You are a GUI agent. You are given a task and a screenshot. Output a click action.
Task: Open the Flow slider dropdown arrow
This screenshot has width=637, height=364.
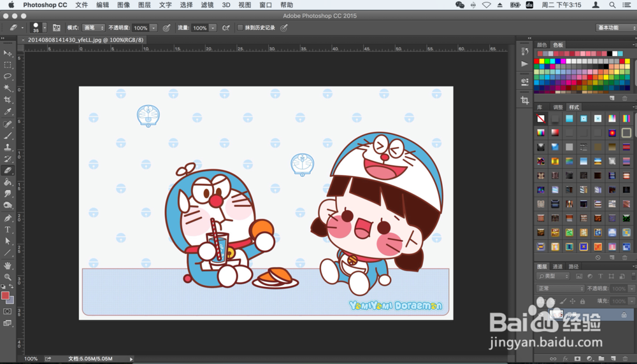[213, 27]
